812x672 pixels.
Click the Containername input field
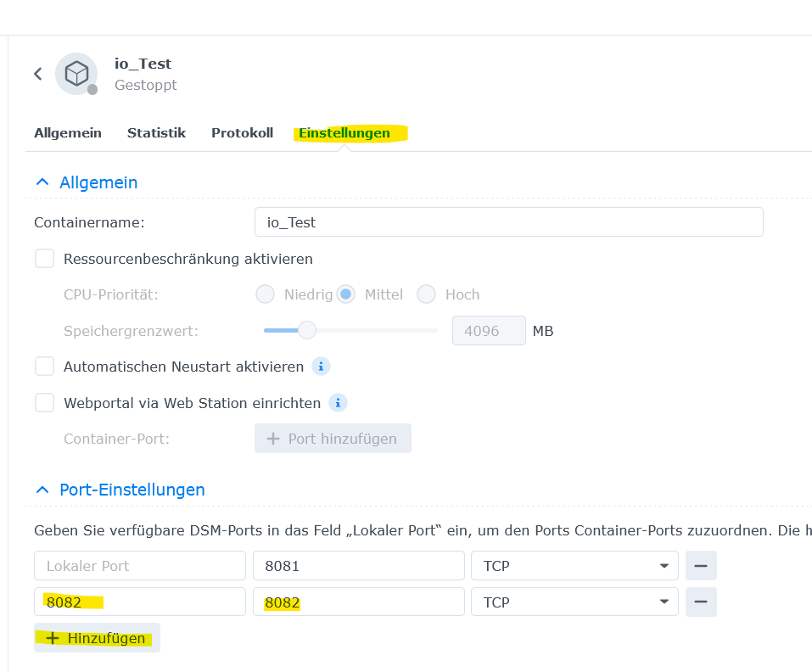509,222
